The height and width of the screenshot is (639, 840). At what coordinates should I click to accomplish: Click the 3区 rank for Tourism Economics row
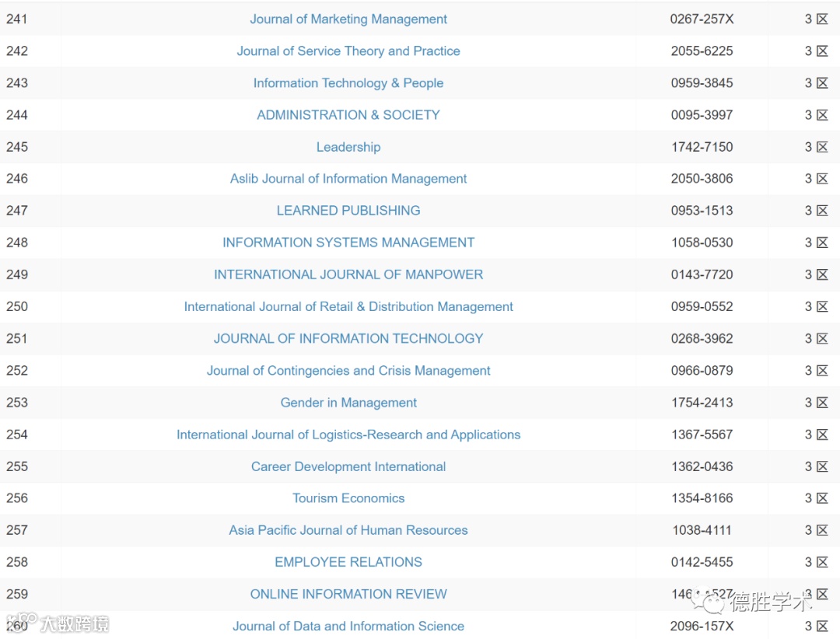click(x=817, y=498)
